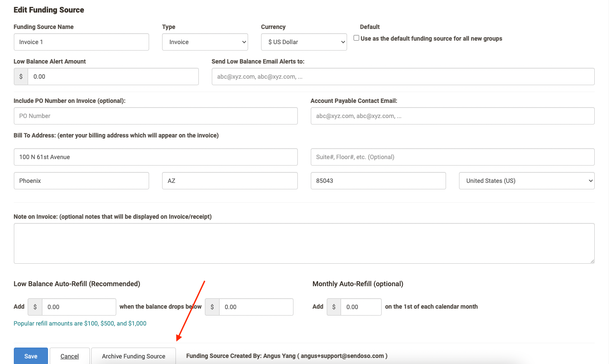Click the Cancel link button
This screenshot has width=609, height=364.
(x=70, y=356)
